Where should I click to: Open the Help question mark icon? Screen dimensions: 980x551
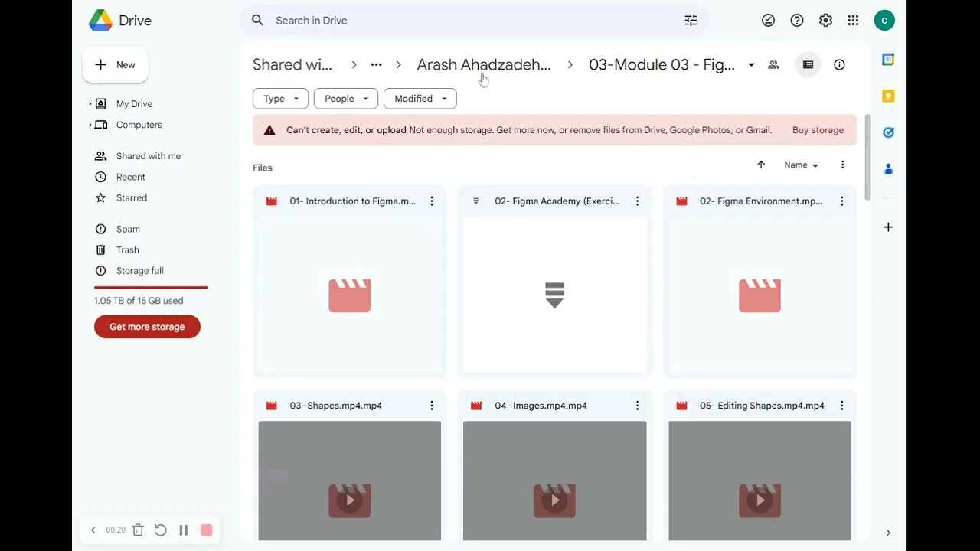pos(797,21)
